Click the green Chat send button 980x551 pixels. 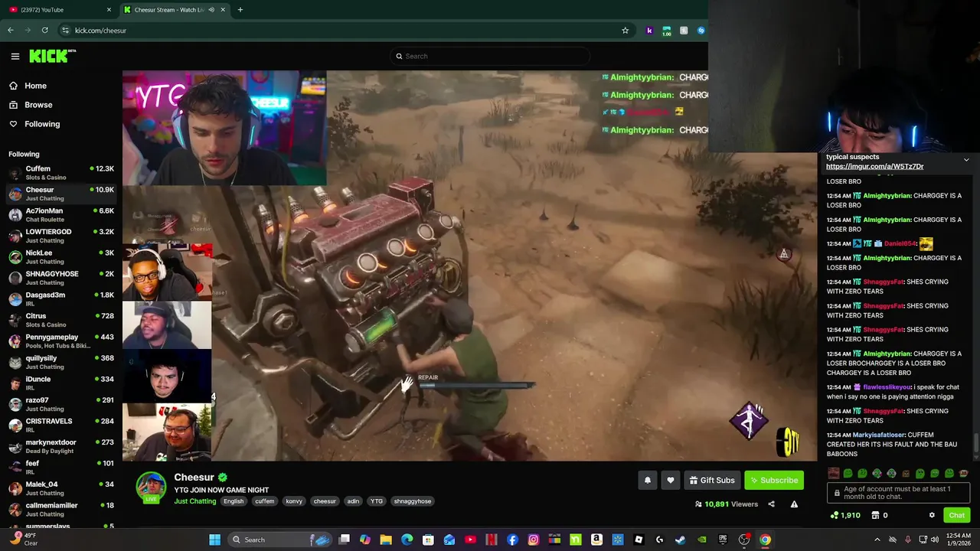tap(956, 515)
